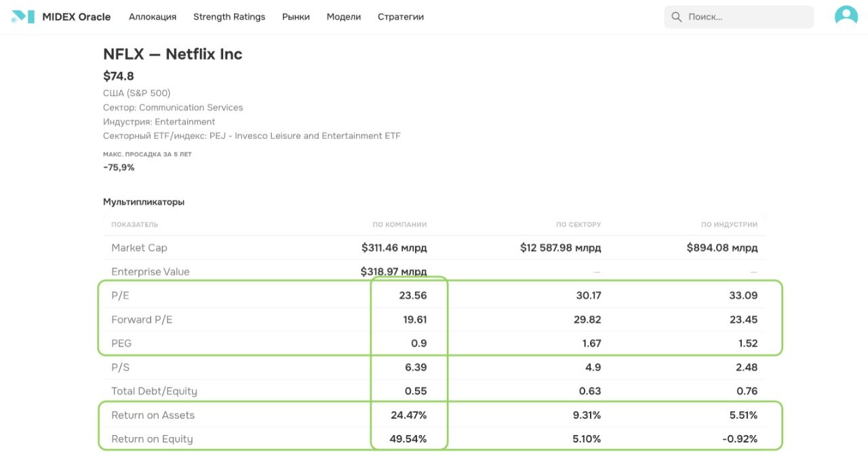Go to MIDEX Oracle home link
Screen dimensions: 868x454
tap(76, 17)
